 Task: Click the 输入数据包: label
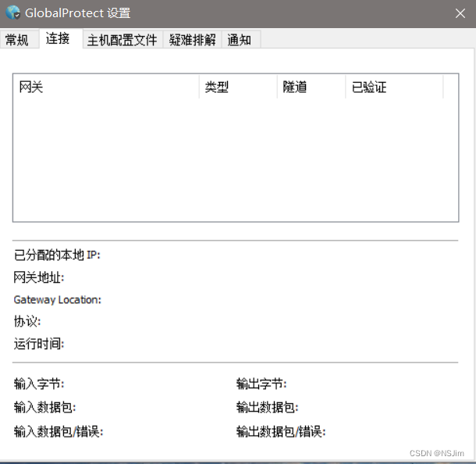tap(45, 408)
